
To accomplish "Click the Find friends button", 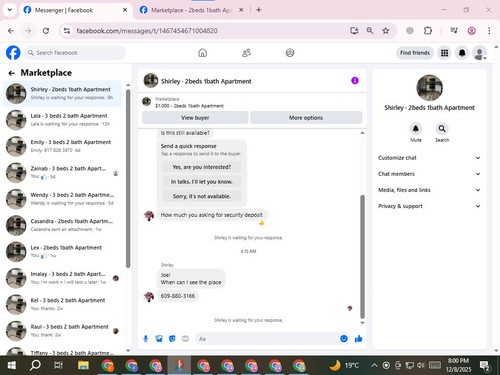I will [415, 53].
